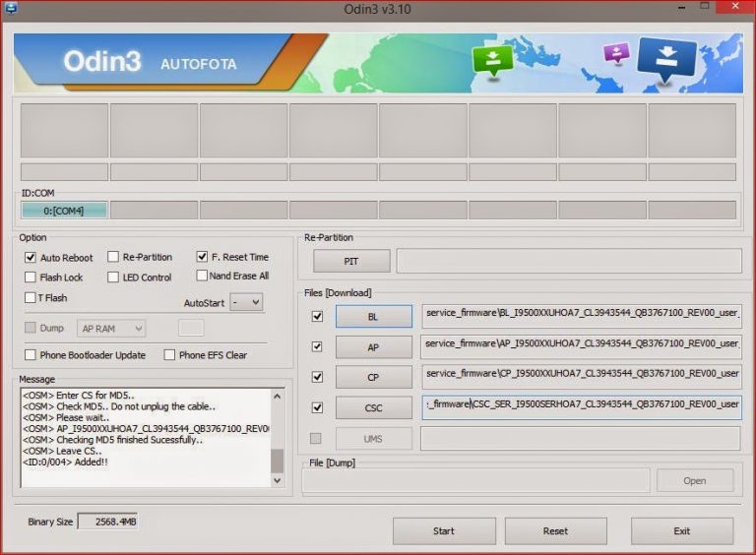Click log line 'Leave CS..'
The width and height of the screenshot is (756, 555).
pyautogui.click(x=62, y=451)
